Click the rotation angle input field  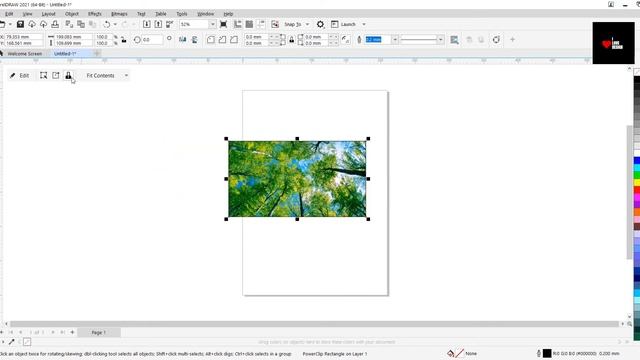click(x=152, y=40)
